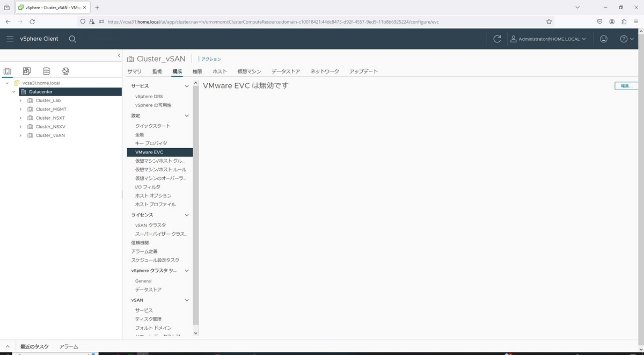Open the feedback smiley icon
The width and height of the screenshot is (644, 355).
[x=604, y=39]
